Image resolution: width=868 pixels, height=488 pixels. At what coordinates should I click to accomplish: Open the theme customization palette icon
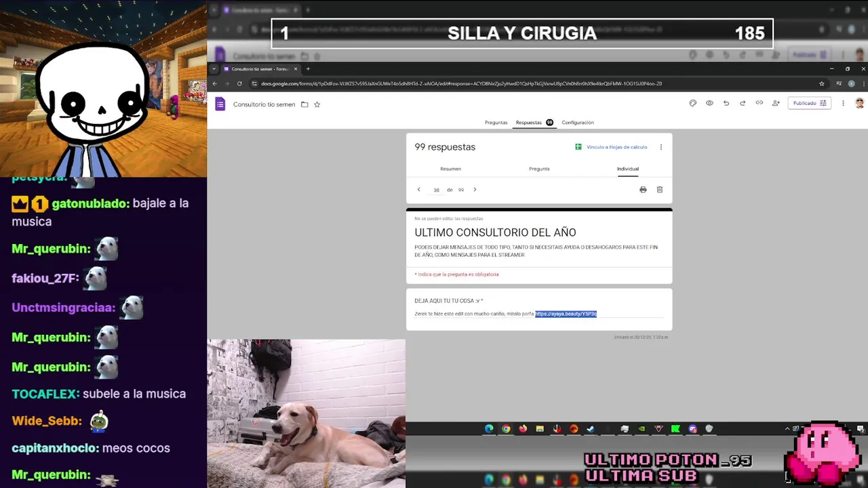click(692, 103)
